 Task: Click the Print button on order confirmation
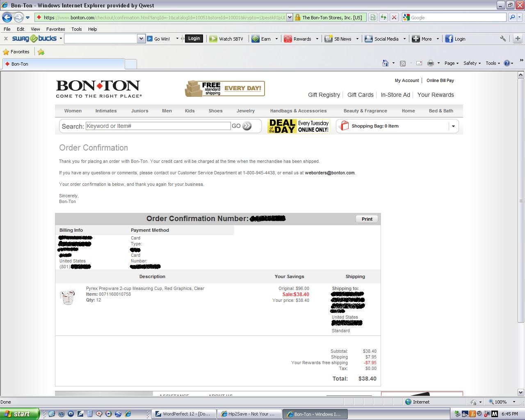click(x=367, y=219)
